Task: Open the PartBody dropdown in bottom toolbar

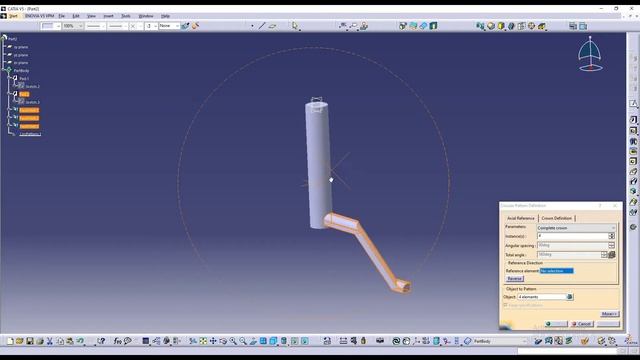Action: click(x=500, y=341)
